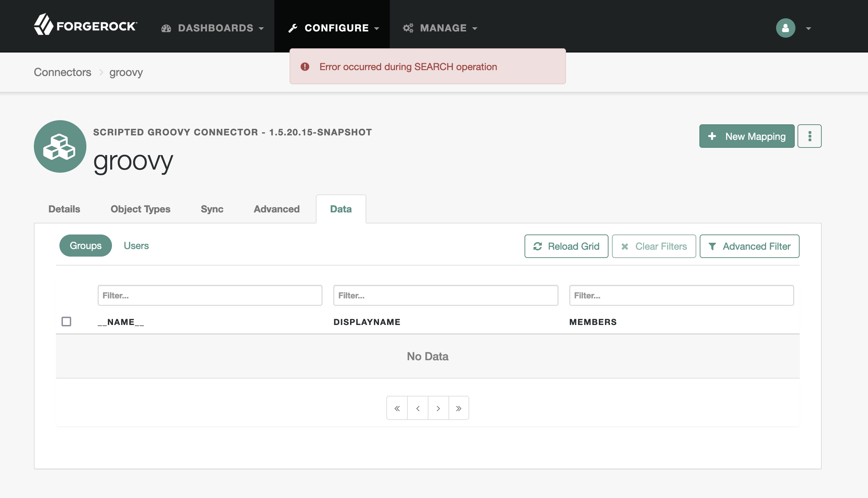The image size is (868, 498).
Task: Open the user avatar icon
Action: click(785, 28)
